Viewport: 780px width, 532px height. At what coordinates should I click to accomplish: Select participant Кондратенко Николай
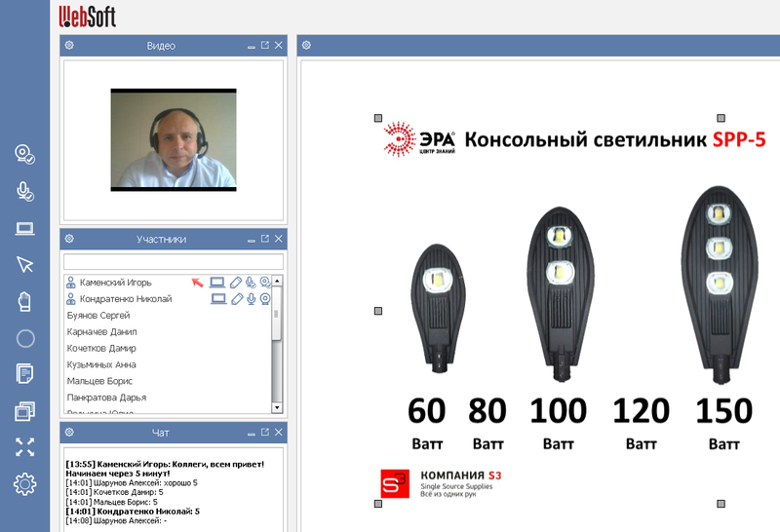pos(126,299)
